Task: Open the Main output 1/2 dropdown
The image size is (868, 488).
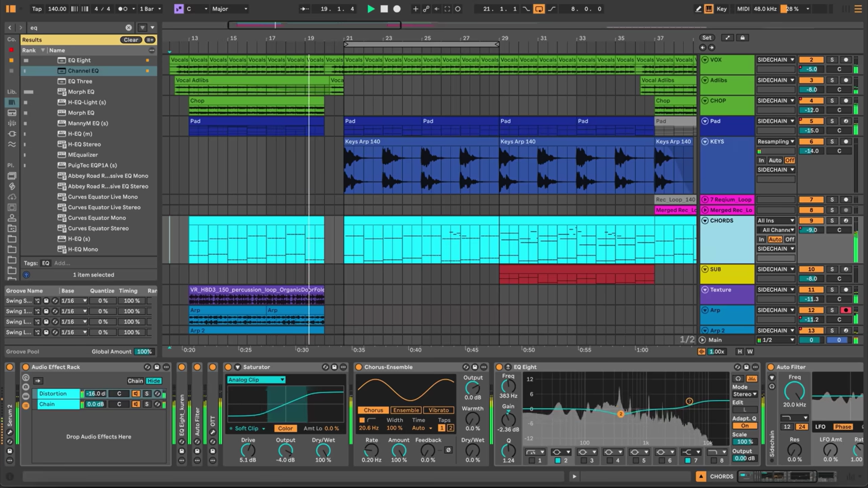Action: click(x=776, y=340)
